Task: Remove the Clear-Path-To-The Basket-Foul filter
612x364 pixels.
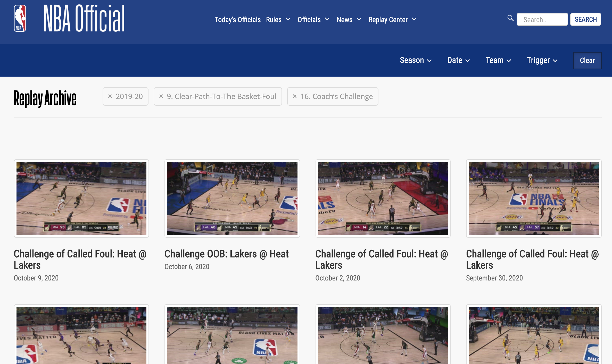Action: pos(161,96)
